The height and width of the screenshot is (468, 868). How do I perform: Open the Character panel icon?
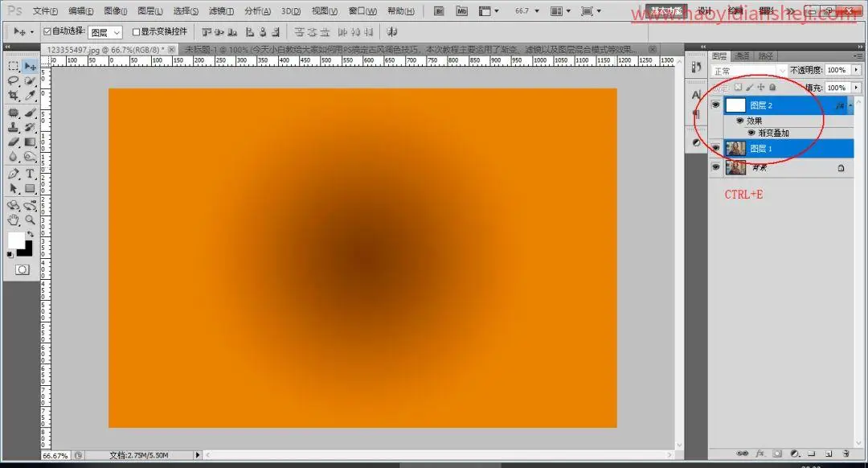pos(696,95)
